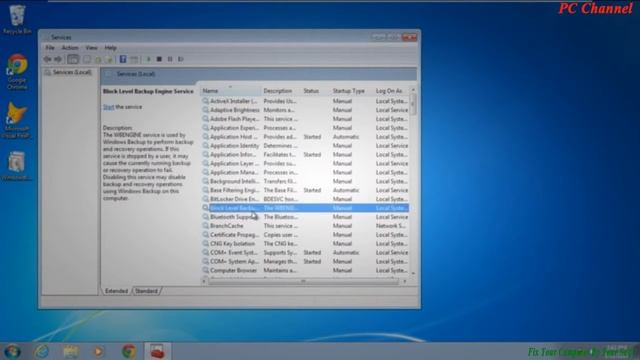This screenshot has height=360, width=640.
Task: Open the Google Chrome desktop icon
Action: pos(17,71)
